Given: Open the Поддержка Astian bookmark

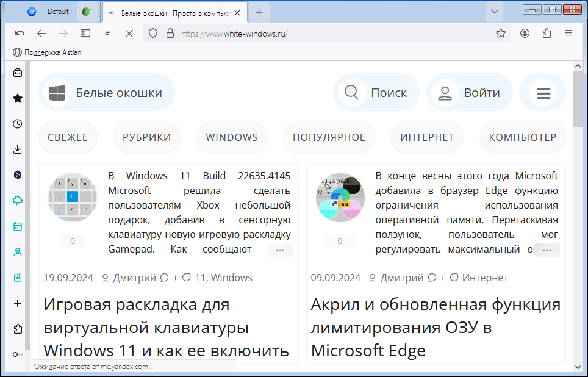Looking at the screenshot, I should (x=47, y=52).
